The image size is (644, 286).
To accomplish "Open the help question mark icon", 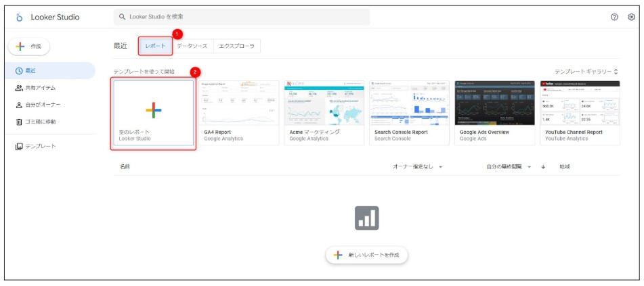I will tap(614, 17).
